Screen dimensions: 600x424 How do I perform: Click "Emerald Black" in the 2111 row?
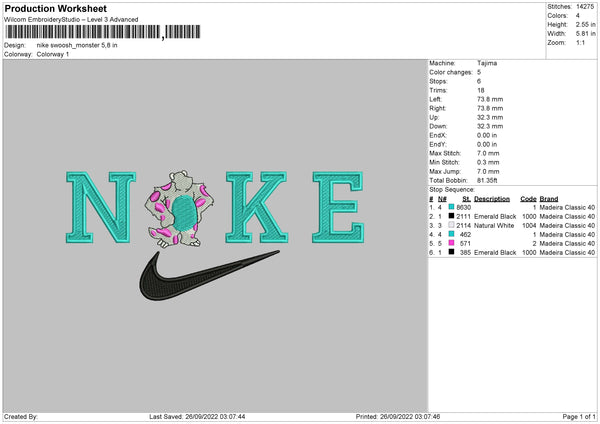pos(495,216)
